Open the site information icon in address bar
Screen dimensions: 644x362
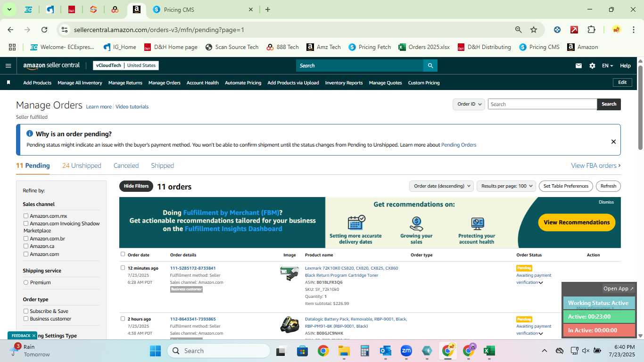pos(65,30)
